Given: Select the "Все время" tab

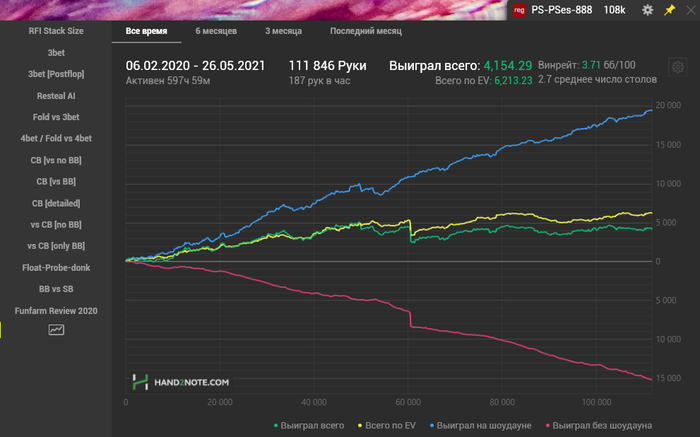Looking at the screenshot, I should pyautogui.click(x=146, y=31).
